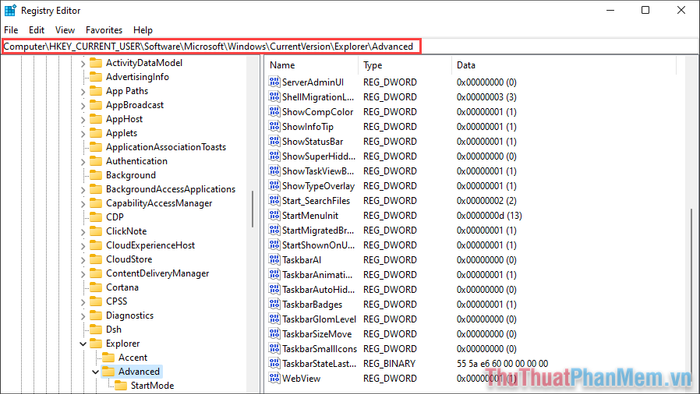700x394 pixels.
Task: Expand the App Paths key
Action: (83, 91)
